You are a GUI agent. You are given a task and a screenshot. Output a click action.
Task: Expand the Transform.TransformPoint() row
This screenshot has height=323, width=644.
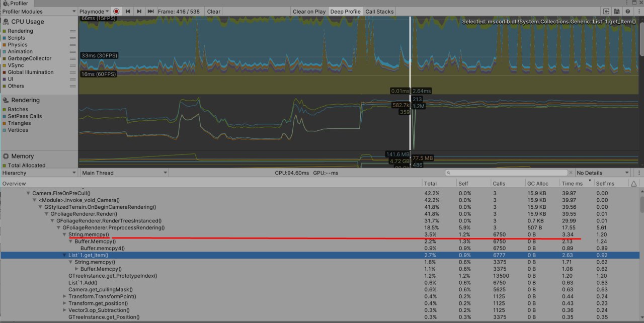coord(64,296)
